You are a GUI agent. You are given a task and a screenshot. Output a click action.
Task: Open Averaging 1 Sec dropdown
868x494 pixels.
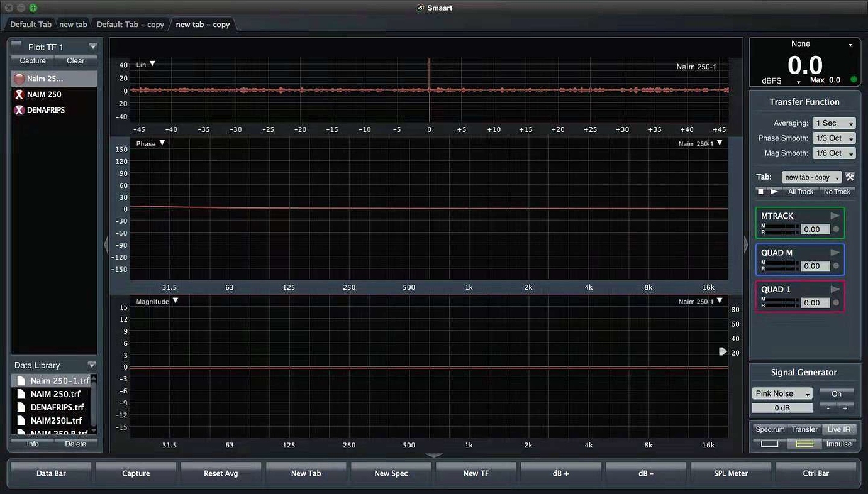tap(834, 123)
